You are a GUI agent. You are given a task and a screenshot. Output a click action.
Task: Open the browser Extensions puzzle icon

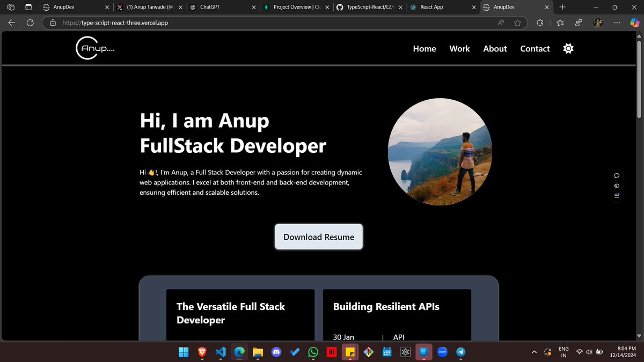(x=540, y=23)
